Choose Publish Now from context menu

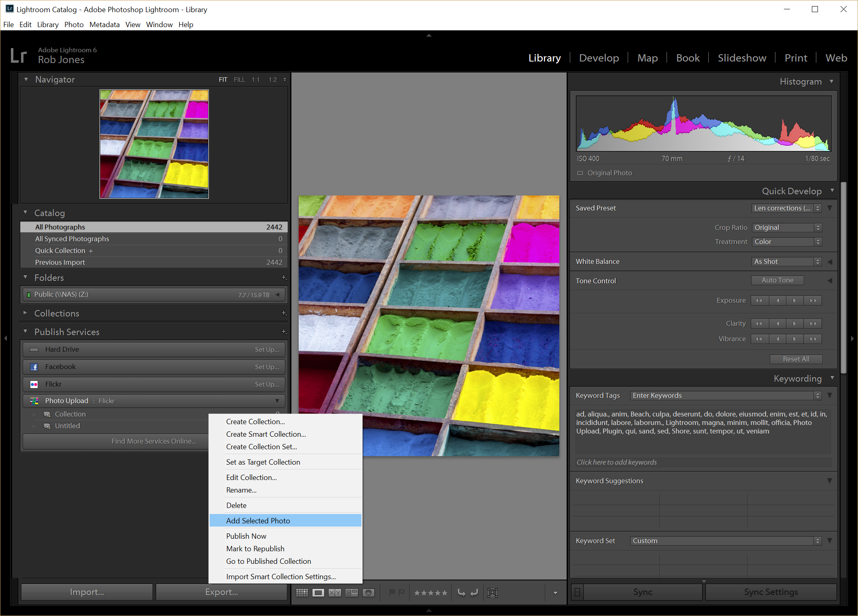[x=246, y=536]
